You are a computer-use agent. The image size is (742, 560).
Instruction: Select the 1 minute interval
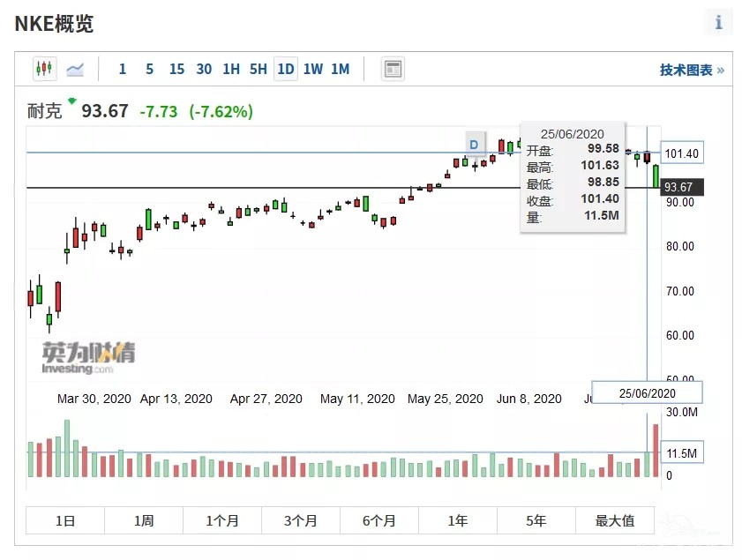122,69
